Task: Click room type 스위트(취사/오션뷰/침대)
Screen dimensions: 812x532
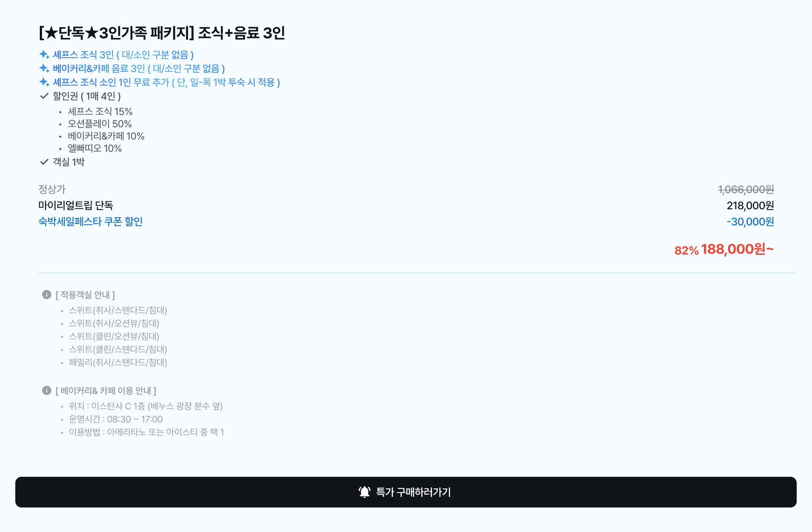Action: [x=114, y=323]
